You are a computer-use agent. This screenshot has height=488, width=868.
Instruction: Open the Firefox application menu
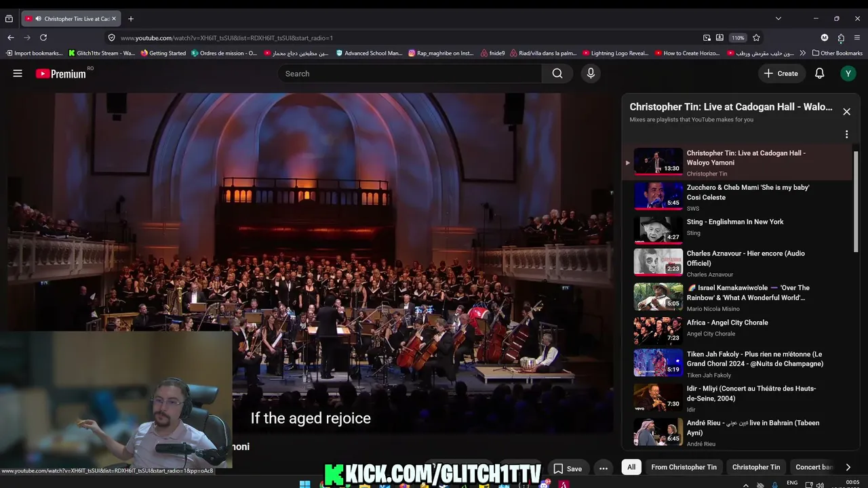(858, 38)
